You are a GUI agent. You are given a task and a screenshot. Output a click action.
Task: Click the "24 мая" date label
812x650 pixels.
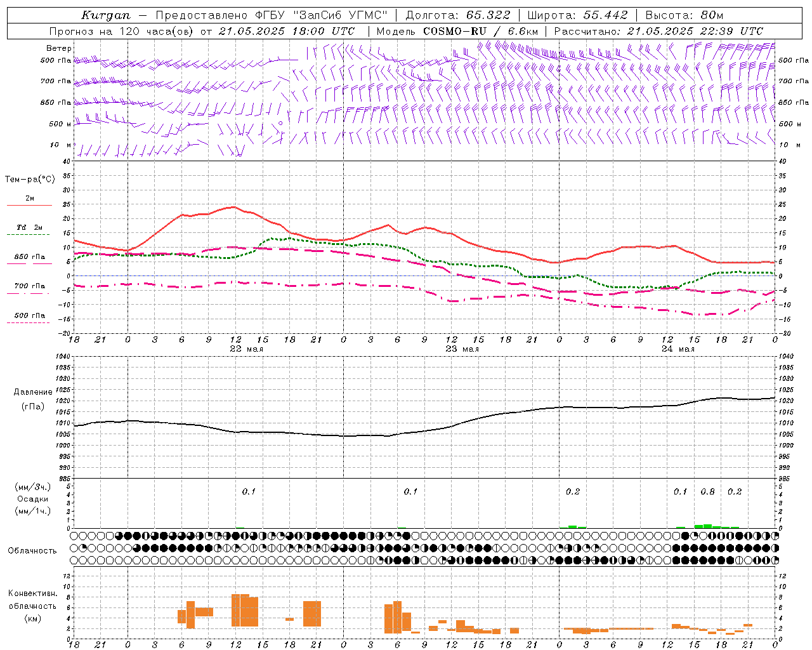(x=678, y=349)
